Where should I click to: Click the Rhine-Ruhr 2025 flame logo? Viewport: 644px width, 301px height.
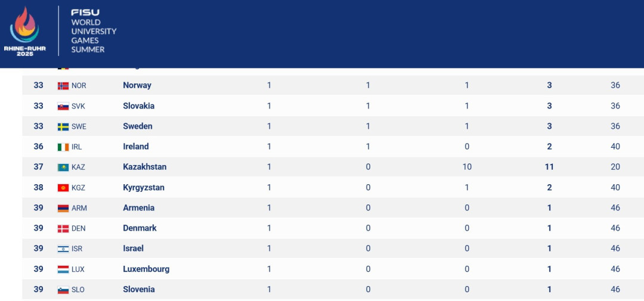[x=24, y=30]
